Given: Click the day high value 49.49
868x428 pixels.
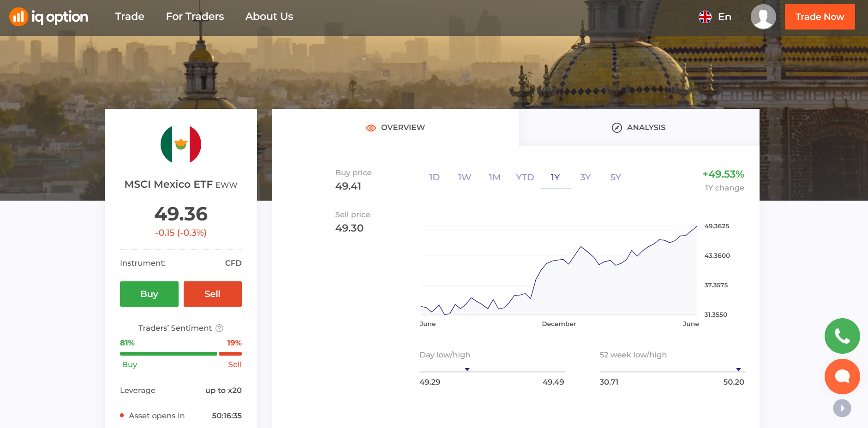Looking at the screenshot, I should click(x=553, y=382).
